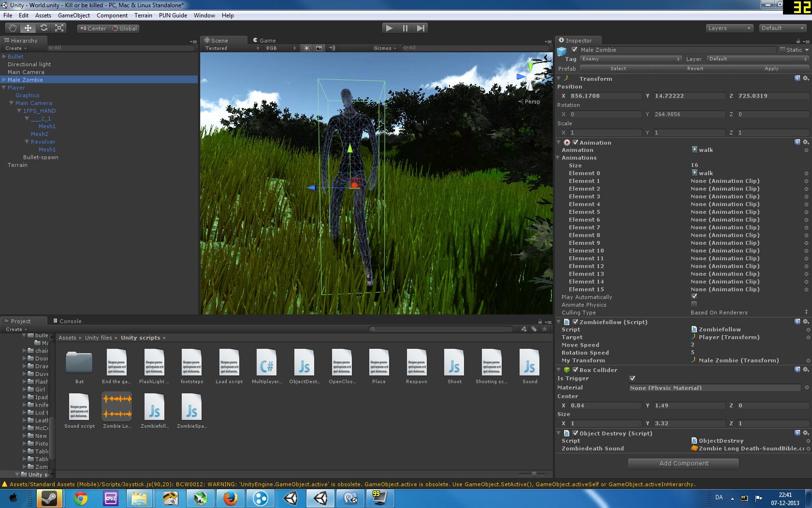
Task: Select the Sound JS script file
Action: [x=530, y=367]
